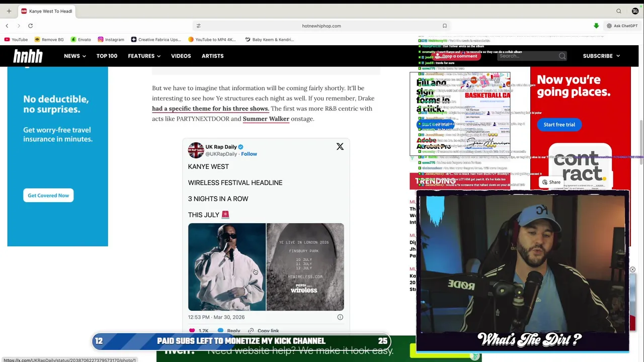Image resolution: width=644 pixels, height=362 pixels.
Task: Go forward with the browser forward arrow
Action: pyautogui.click(x=19, y=26)
